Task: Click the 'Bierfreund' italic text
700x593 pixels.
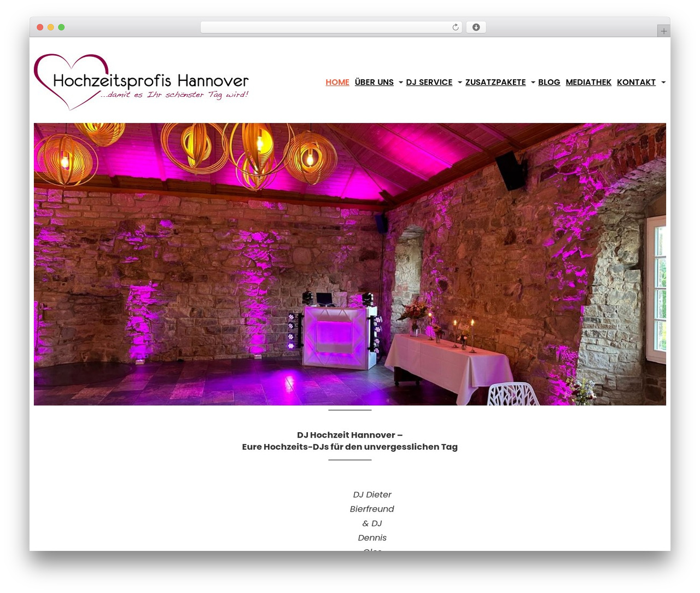Action: pos(372,509)
